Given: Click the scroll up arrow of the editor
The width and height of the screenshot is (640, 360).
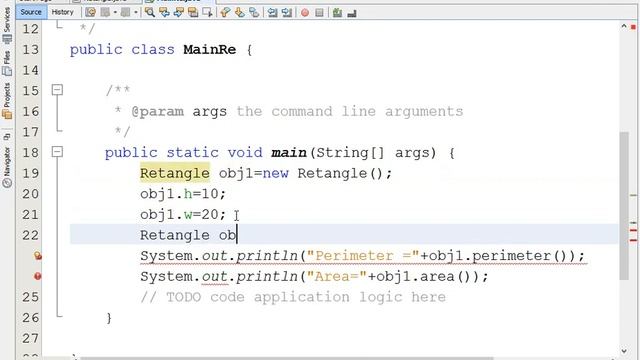Looking at the screenshot, I should click(x=624, y=26).
